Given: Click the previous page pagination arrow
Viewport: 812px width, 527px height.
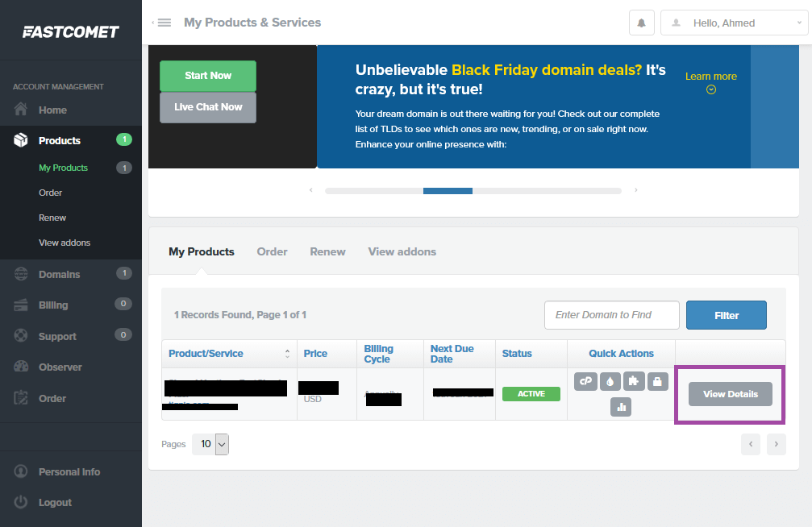Looking at the screenshot, I should (751, 444).
